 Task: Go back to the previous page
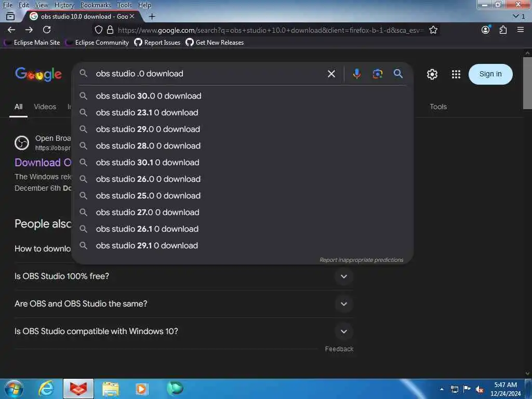click(11, 30)
